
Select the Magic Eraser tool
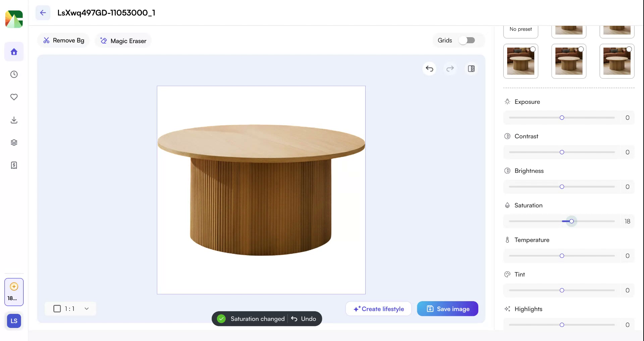point(123,41)
